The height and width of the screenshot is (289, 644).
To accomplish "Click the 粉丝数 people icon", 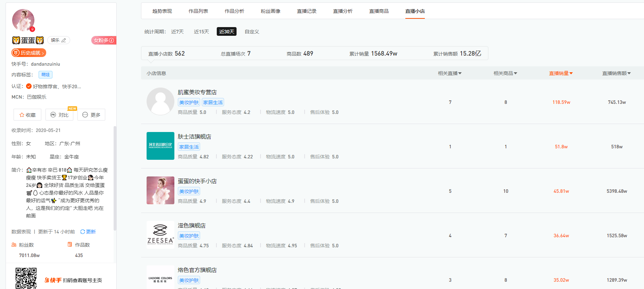I will (x=14, y=245).
